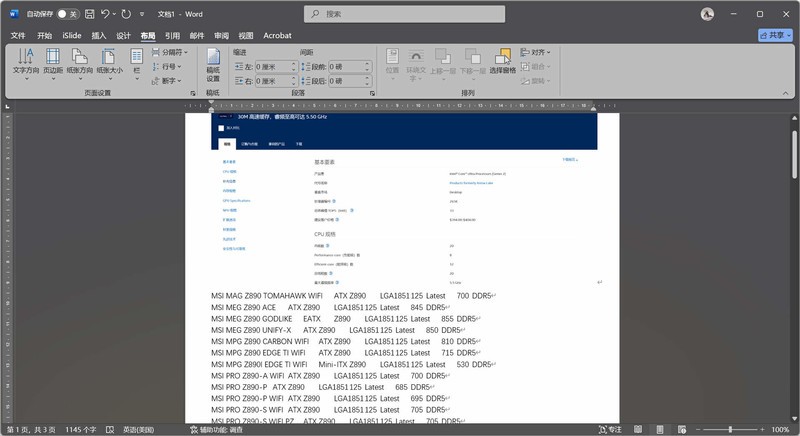Click the embedded Intel webpage screenshot image
This screenshot has width=800, height=436.
click(404, 199)
